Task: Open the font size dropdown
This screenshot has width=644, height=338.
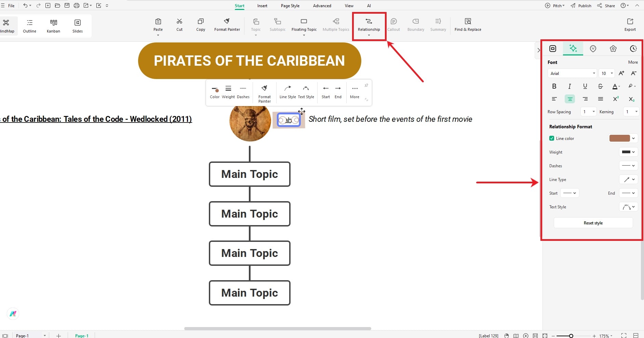Action: pyautogui.click(x=607, y=73)
